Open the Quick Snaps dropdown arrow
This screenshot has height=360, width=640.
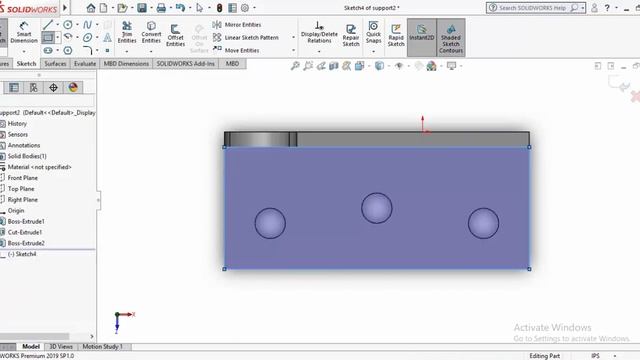click(x=373, y=51)
